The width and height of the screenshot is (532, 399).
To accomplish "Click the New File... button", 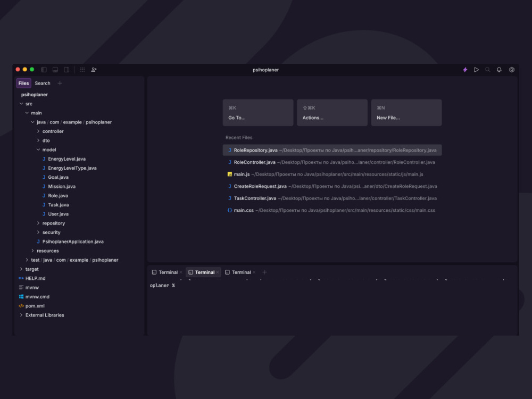I will [x=406, y=113].
